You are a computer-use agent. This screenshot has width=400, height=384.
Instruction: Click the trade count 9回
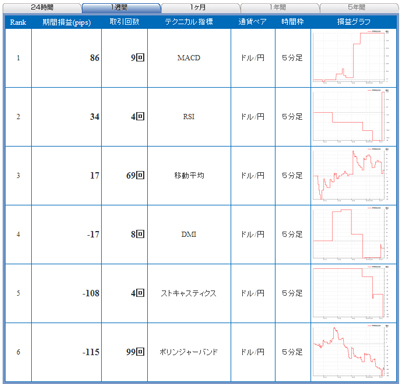[137, 58]
